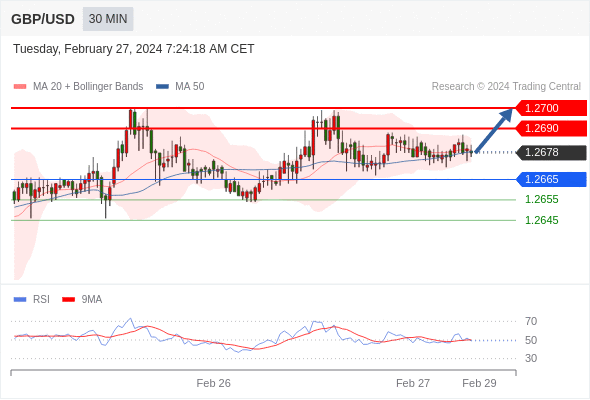Click the Research © 2024 Trading Central credit
Screen dimensions: 590x400
pos(506,87)
